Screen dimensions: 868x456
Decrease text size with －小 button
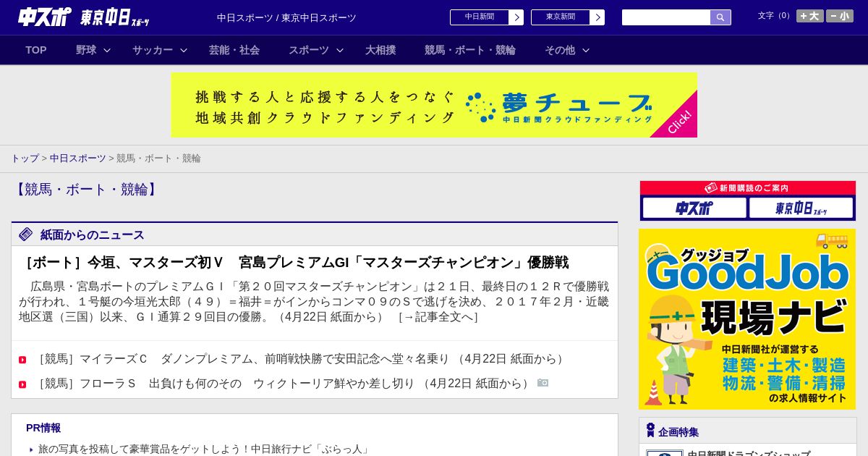click(840, 16)
